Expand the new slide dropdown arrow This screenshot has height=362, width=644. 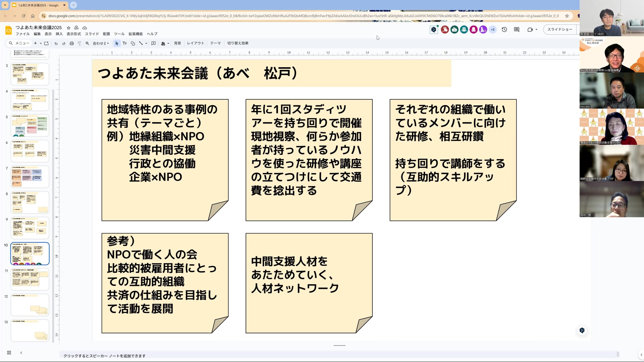click(41, 43)
